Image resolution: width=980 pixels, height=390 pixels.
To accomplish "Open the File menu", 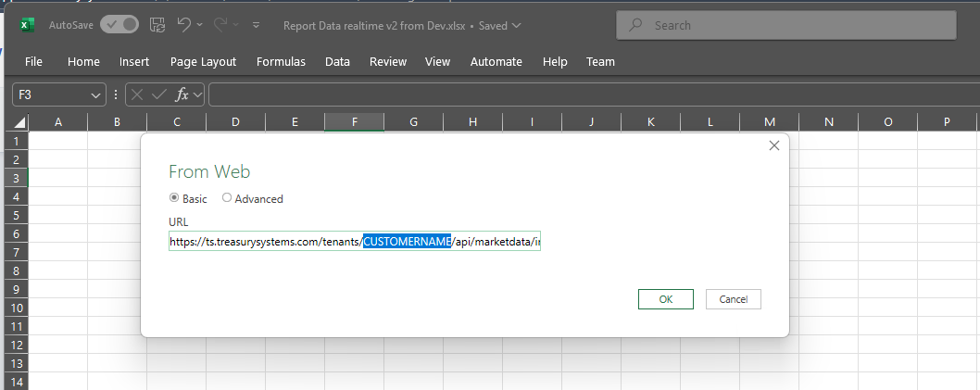I will (33, 61).
